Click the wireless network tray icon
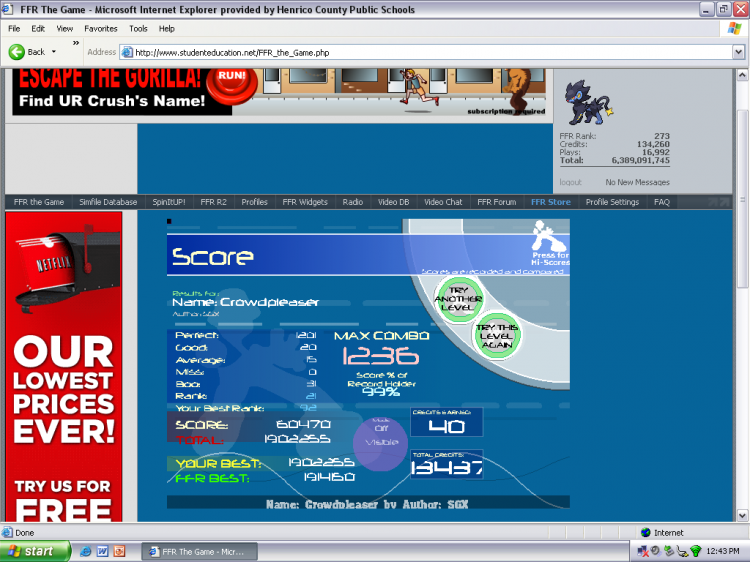 [695, 551]
